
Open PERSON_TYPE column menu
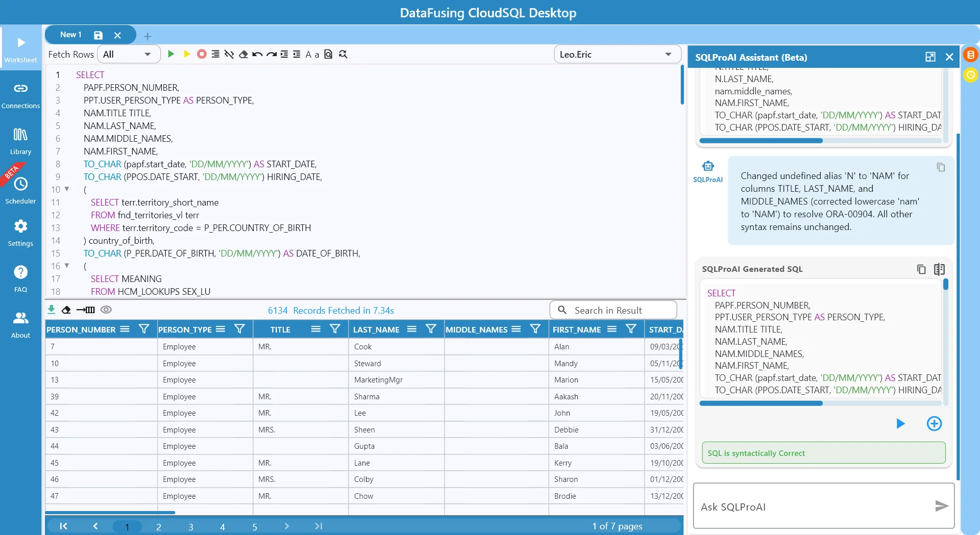tap(220, 329)
